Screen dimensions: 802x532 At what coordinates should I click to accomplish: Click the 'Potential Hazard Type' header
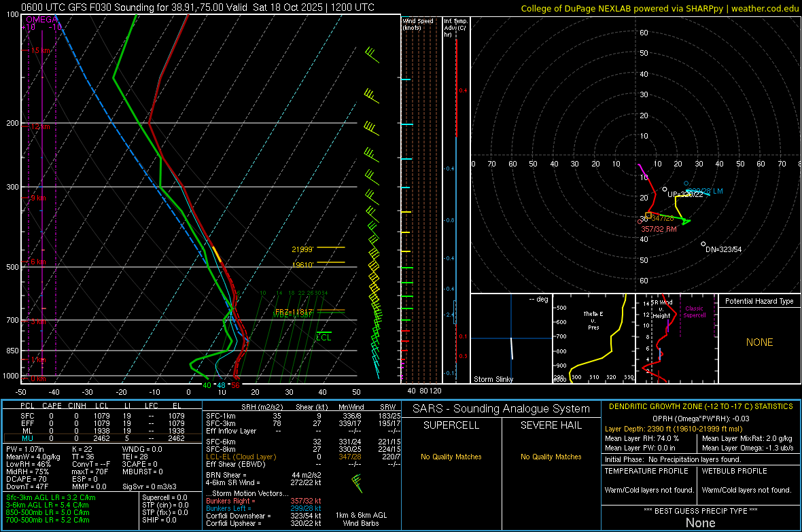click(x=759, y=301)
